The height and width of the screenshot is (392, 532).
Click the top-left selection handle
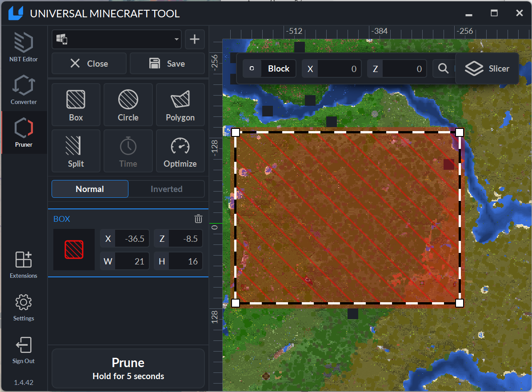point(236,132)
